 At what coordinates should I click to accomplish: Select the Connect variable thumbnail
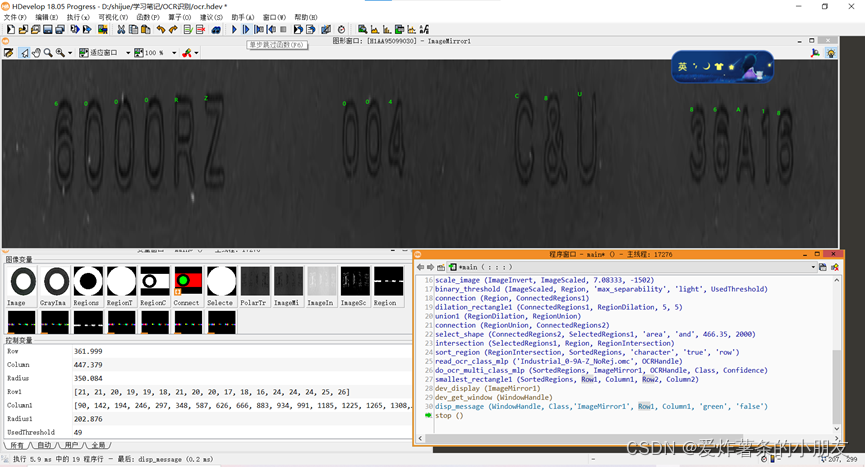tap(188, 286)
